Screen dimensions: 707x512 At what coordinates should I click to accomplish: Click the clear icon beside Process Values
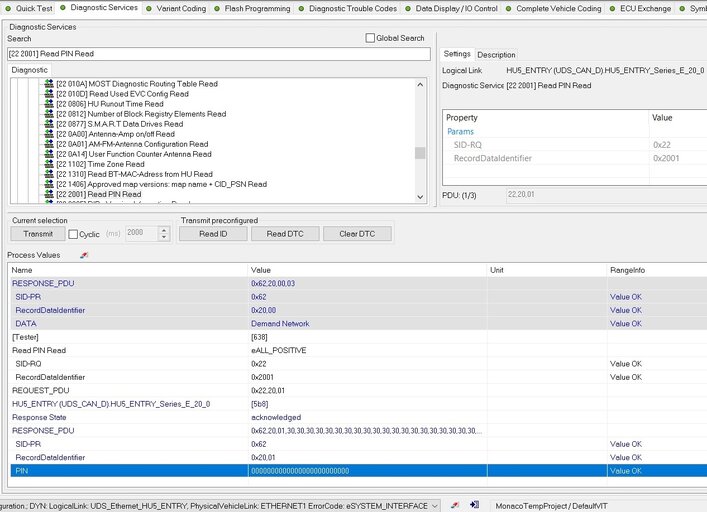pos(83,256)
